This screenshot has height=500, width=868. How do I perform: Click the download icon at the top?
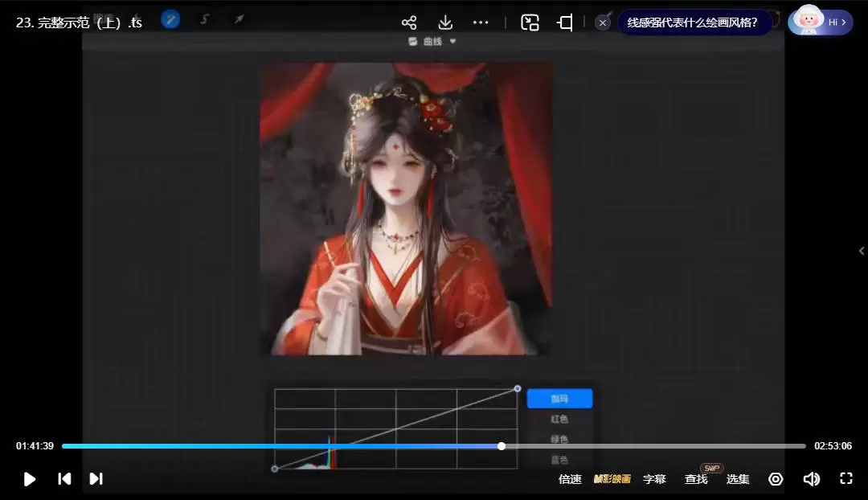[x=445, y=22]
